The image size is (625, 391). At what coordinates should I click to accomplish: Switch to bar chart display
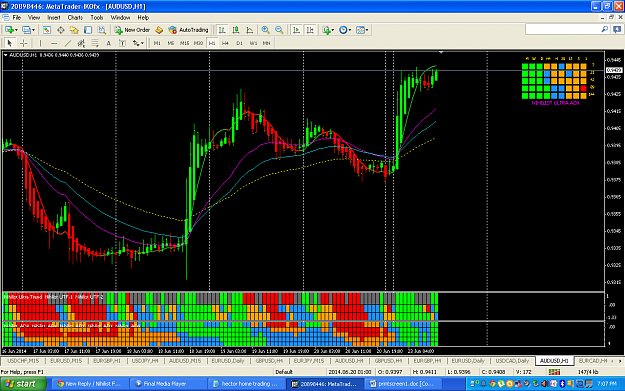[x=222, y=30]
